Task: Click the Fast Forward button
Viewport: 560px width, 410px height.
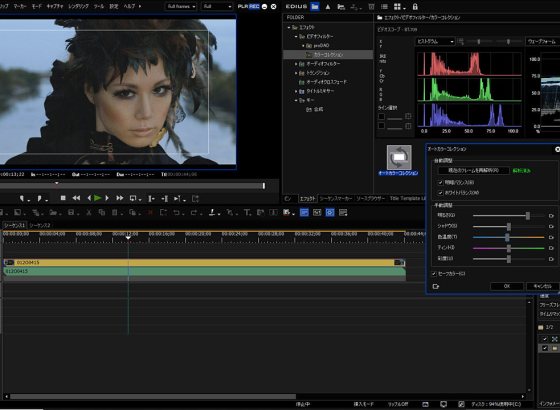Action: (x=120, y=198)
